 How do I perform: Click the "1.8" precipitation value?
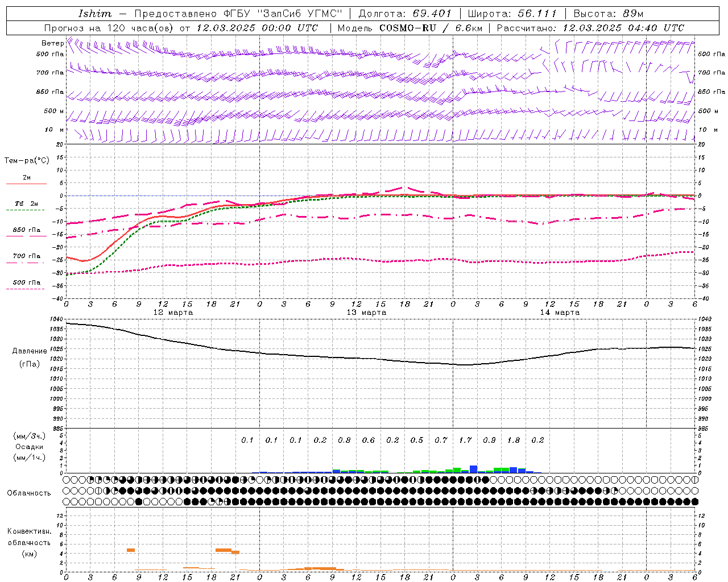coord(514,440)
